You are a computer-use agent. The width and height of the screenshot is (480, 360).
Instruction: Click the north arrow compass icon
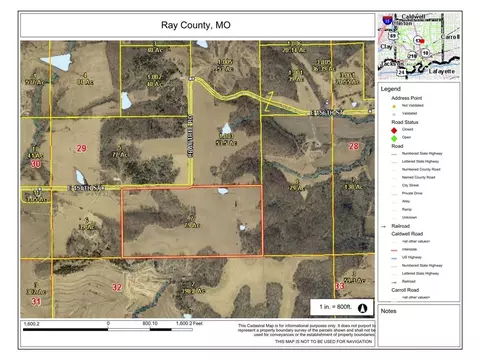(x=362, y=308)
